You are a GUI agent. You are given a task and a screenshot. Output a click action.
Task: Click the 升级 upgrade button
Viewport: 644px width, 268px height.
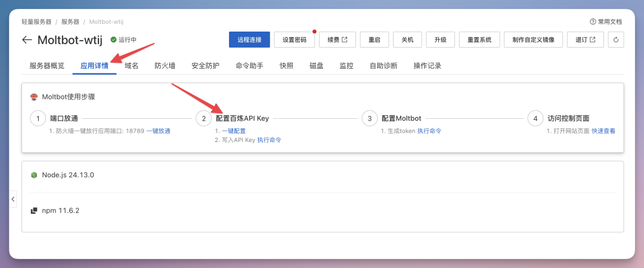[x=440, y=40]
